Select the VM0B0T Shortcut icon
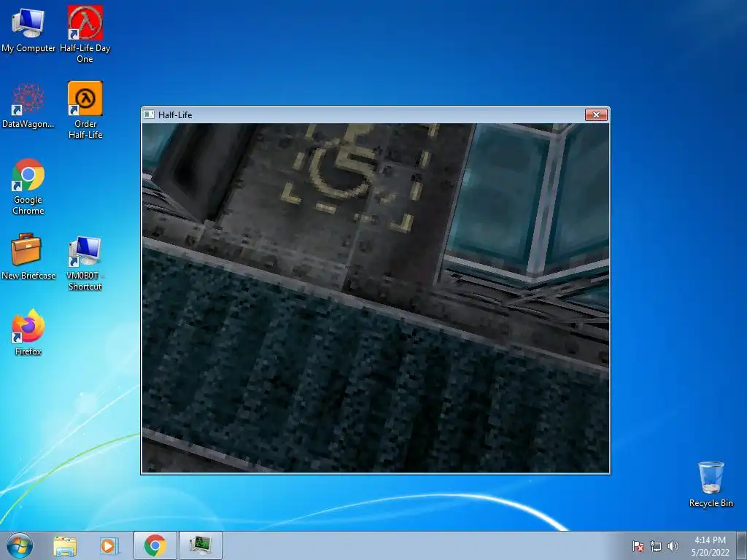Screen dimensions: 747x560 85,262
